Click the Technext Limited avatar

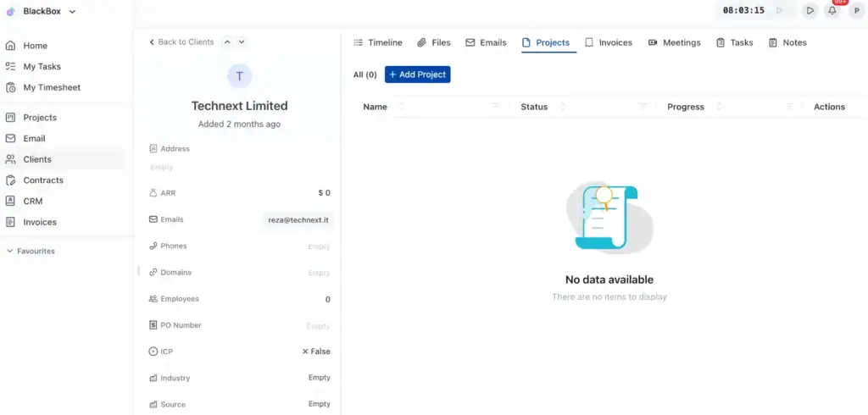pyautogui.click(x=240, y=76)
